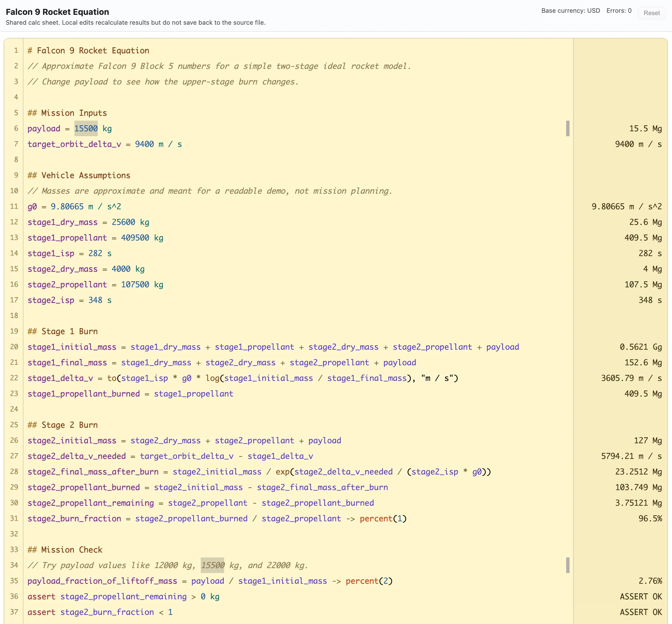The height and width of the screenshot is (624, 672).
Task: Click stage1_propellant_burned on line 23
Action: pyautogui.click(x=84, y=394)
